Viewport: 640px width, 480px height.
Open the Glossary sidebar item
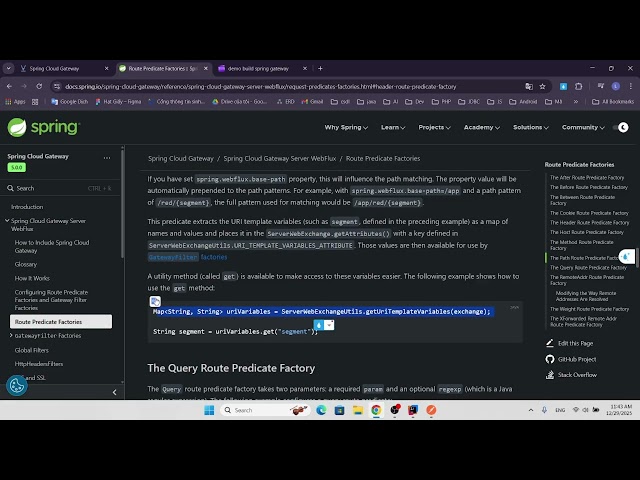pos(26,264)
